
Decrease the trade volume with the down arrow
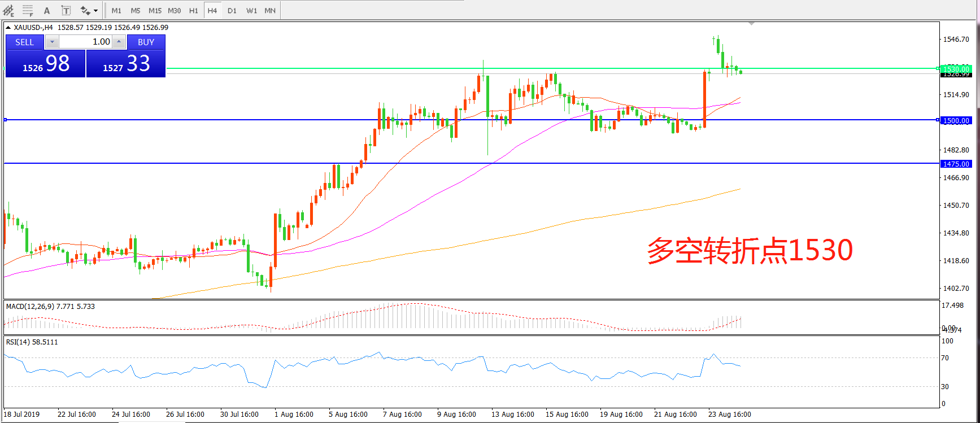tap(51, 42)
